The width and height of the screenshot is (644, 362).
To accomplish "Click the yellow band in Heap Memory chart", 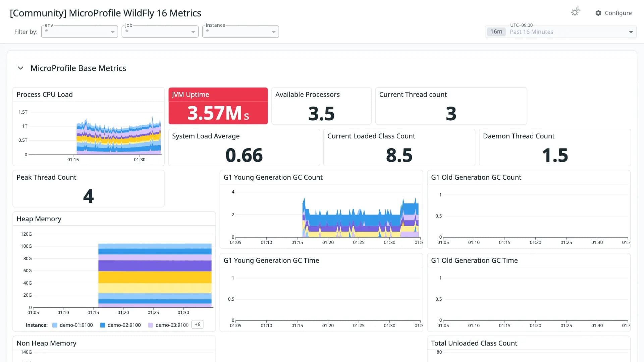I will [155, 277].
